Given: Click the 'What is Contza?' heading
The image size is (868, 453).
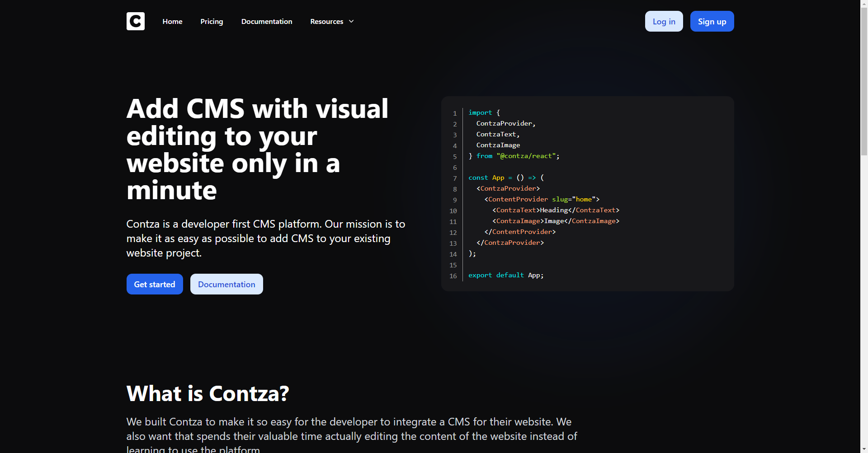Looking at the screenshot, I should (208, 393).
